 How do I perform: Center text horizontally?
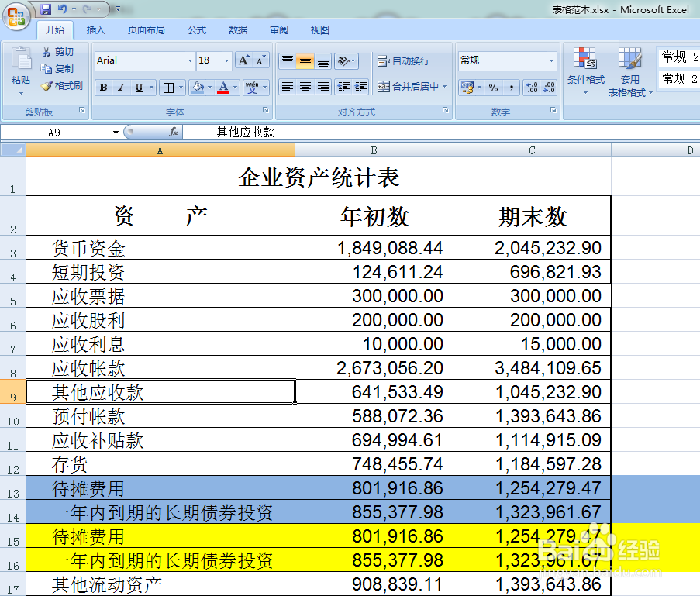(305, 86)
